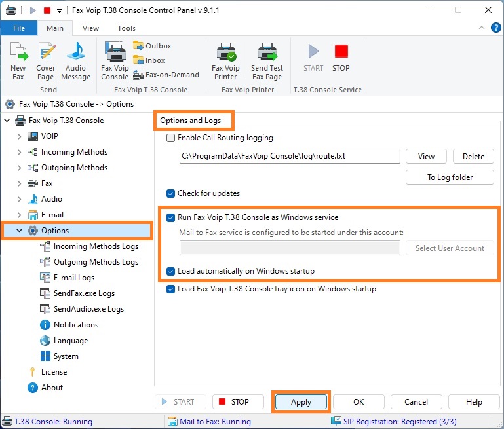Click the To Log folder button
504x429 pixels.
pyautogui.click(x=450, y=177)
